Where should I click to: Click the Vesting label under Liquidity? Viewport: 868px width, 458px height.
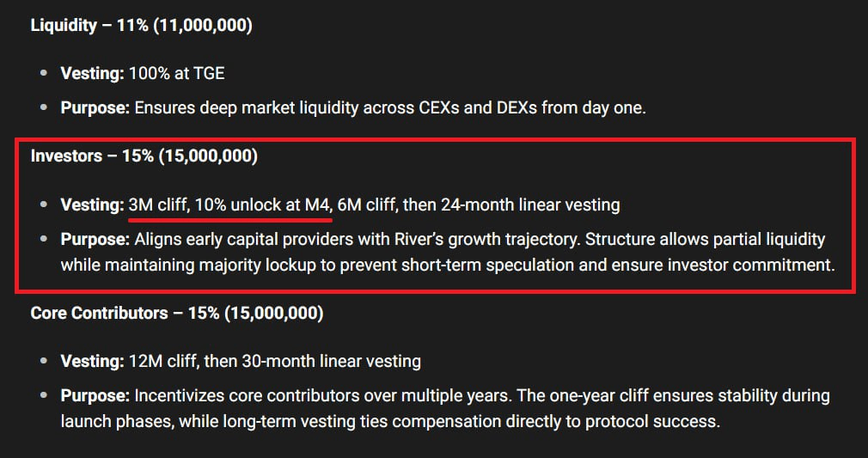tap(91, 73)
